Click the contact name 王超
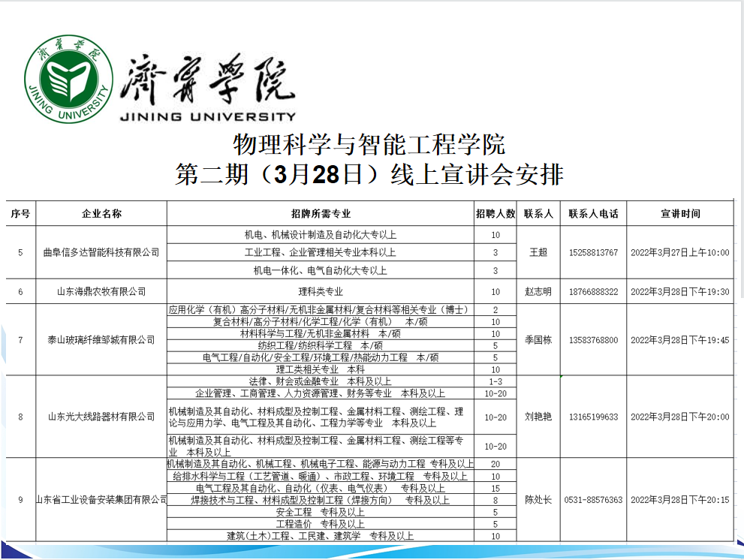744x560 pixels. coord(538,252)
